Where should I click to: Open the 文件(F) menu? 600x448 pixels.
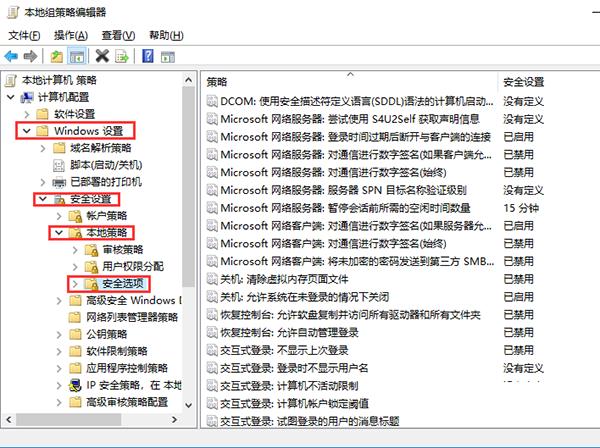click(x=24, y=36)
